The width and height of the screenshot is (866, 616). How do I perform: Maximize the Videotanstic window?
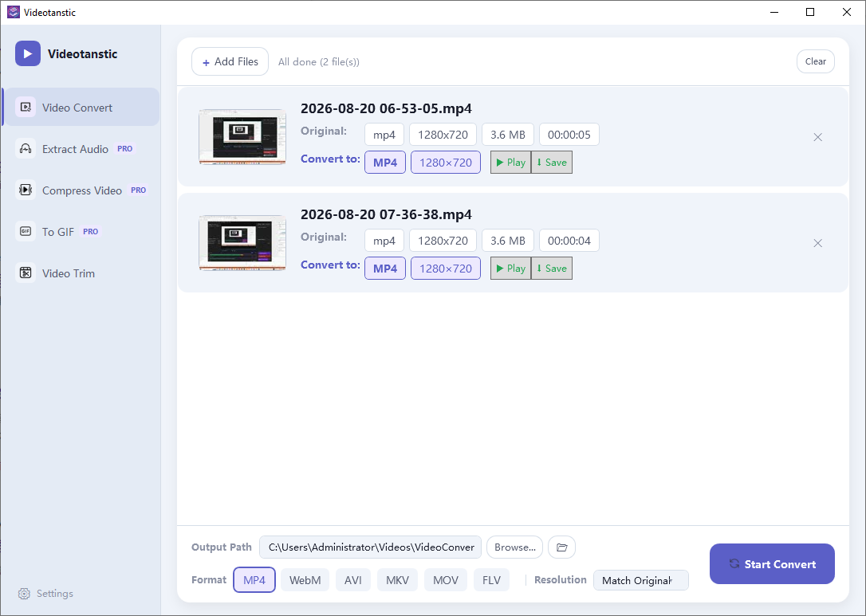[x=810, y=12]
